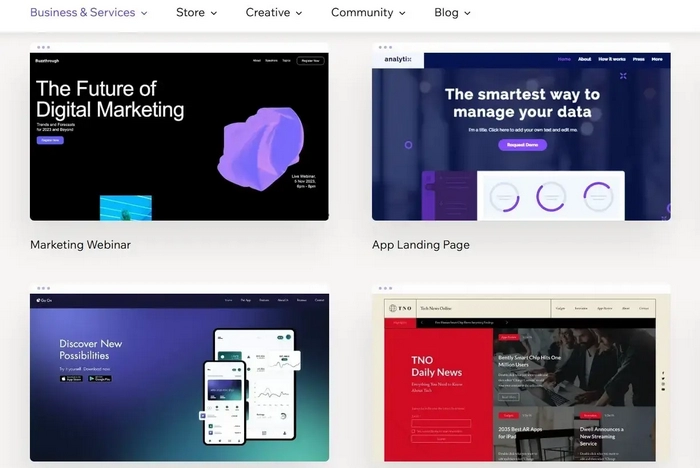Viewport: 700px width, 468px height.
Task: Click the Go On logo in app template
Action: coord(45,300)
